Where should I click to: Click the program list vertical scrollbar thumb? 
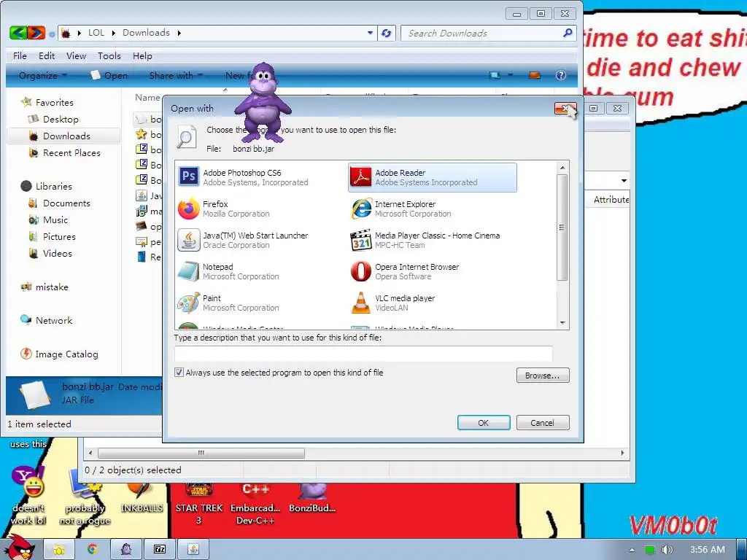click(562, 227)
